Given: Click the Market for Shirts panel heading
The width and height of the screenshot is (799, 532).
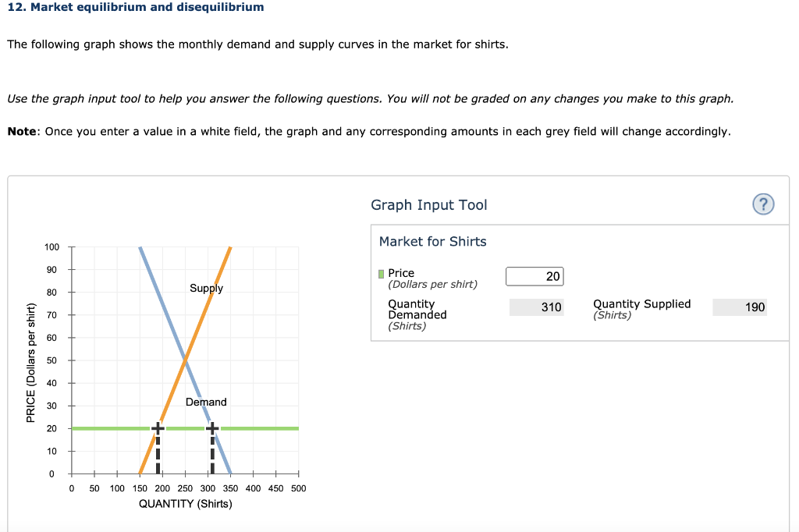Looking at the screenshot, I should [433, 241].
